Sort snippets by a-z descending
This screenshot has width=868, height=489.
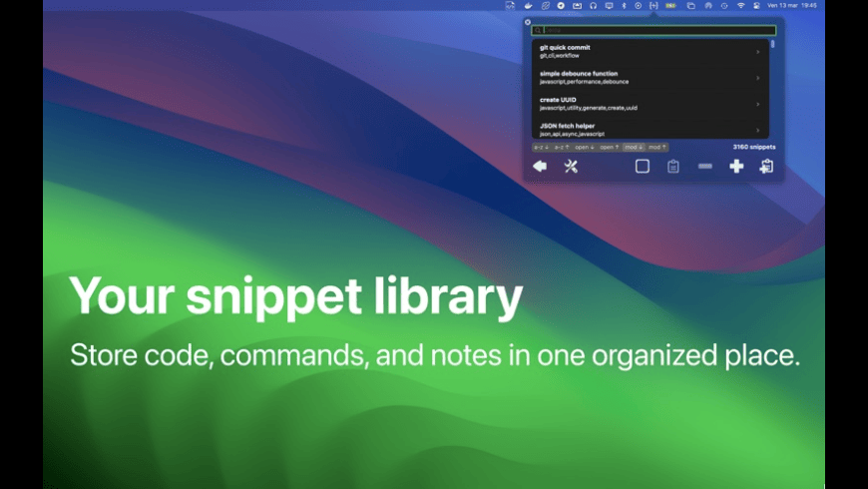542,148
